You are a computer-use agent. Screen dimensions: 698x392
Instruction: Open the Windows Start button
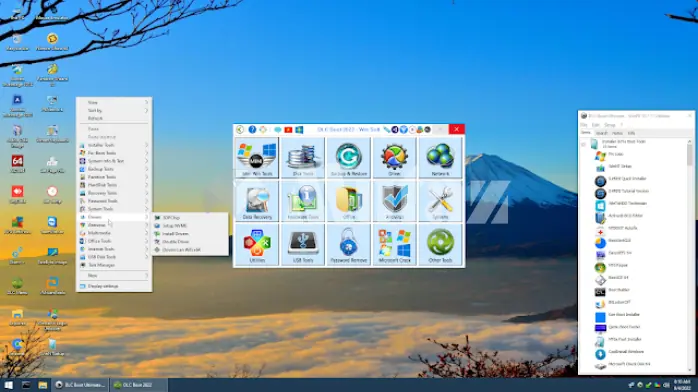8,385
